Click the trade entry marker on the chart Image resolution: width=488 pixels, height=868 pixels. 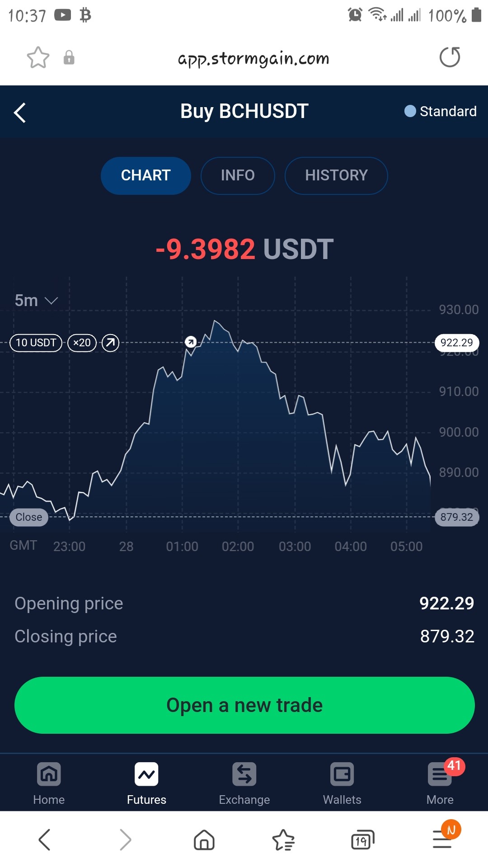click(191, 342)
